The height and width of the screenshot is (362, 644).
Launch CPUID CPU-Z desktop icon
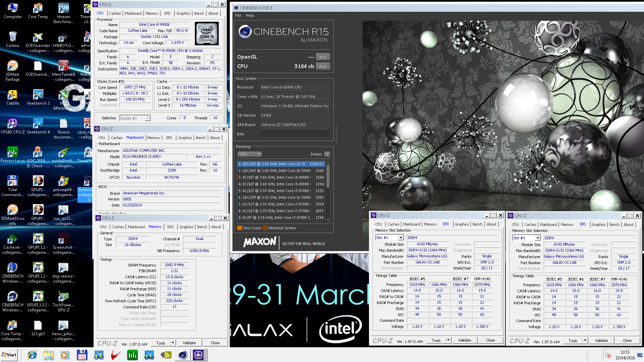[12, 126]
